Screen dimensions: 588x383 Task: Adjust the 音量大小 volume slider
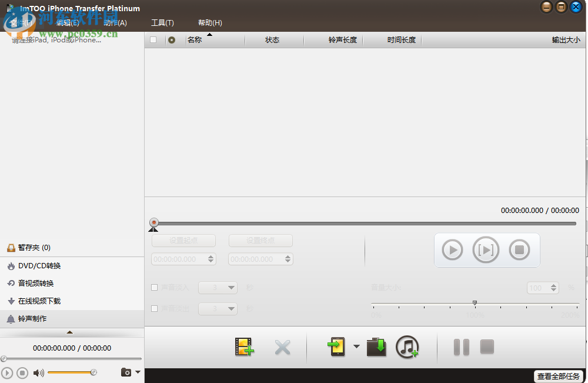(x=475, y=304)
